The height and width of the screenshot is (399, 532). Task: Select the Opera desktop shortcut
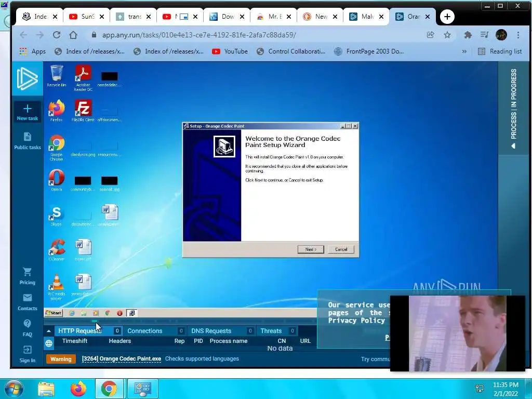[56, 180]
